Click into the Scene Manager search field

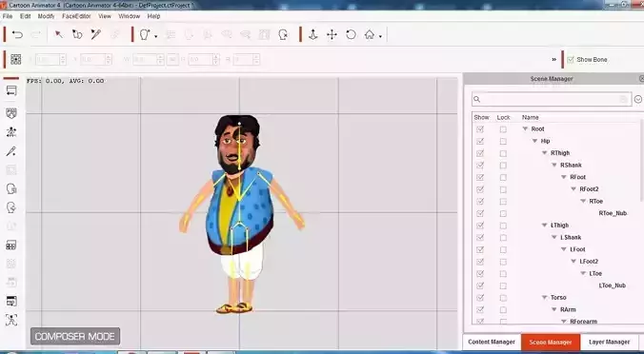point(552,99)
